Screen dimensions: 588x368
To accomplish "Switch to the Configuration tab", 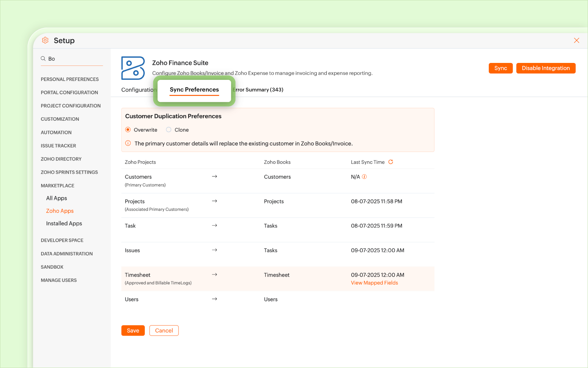I will tap(139, 90).
